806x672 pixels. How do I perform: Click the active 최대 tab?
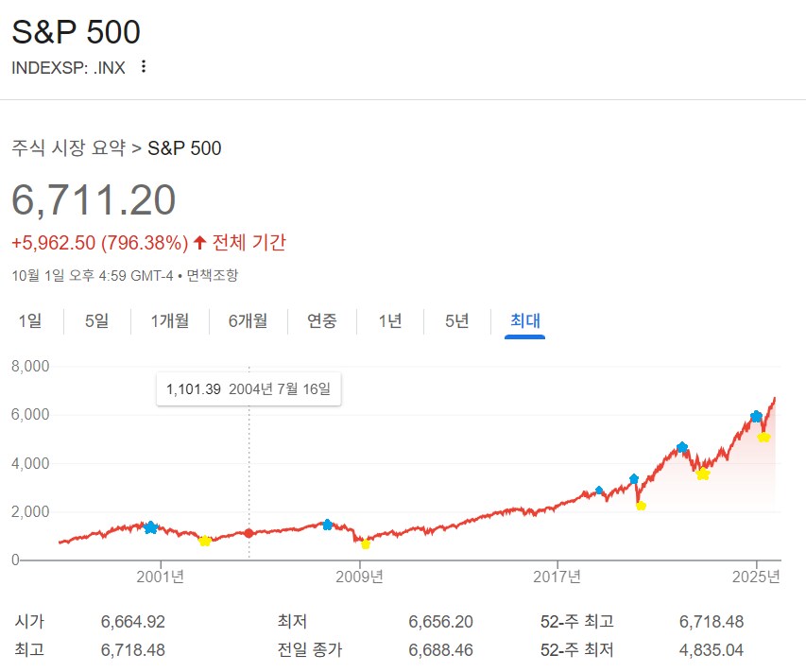tap(523, 321)
